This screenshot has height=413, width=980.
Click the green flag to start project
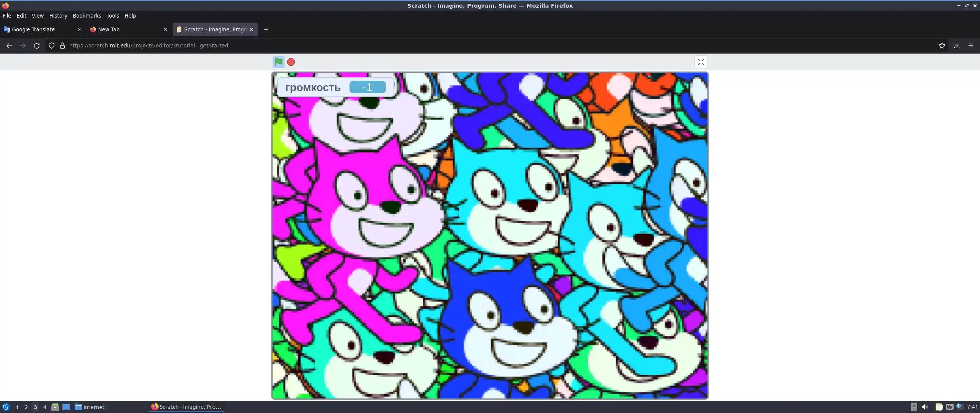[x=278, y=62]
